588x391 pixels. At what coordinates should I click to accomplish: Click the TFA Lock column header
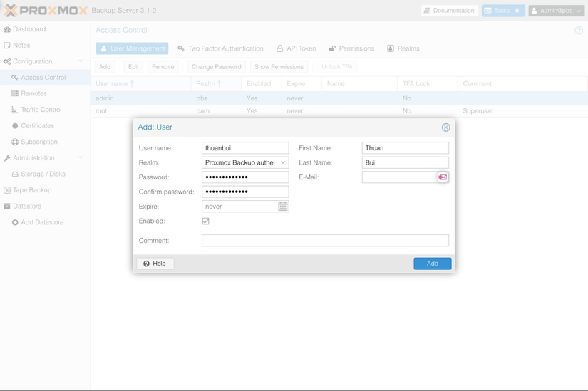pos(428,83)
